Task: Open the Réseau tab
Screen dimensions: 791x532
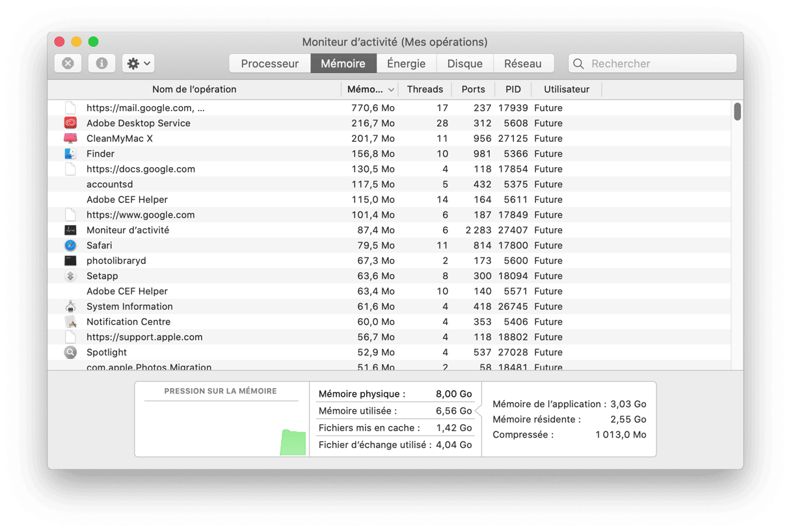Action: [x=523, y=64]
